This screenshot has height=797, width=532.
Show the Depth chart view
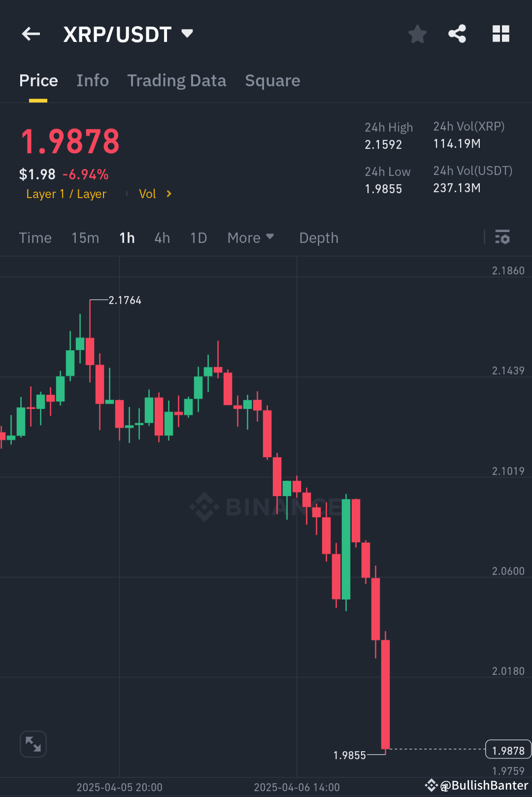click(318, 238)
